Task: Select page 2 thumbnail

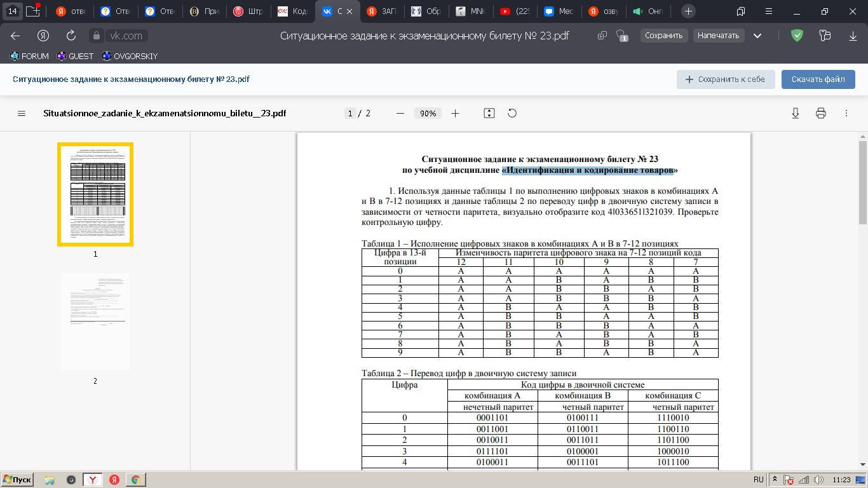Action: (95, 322)
